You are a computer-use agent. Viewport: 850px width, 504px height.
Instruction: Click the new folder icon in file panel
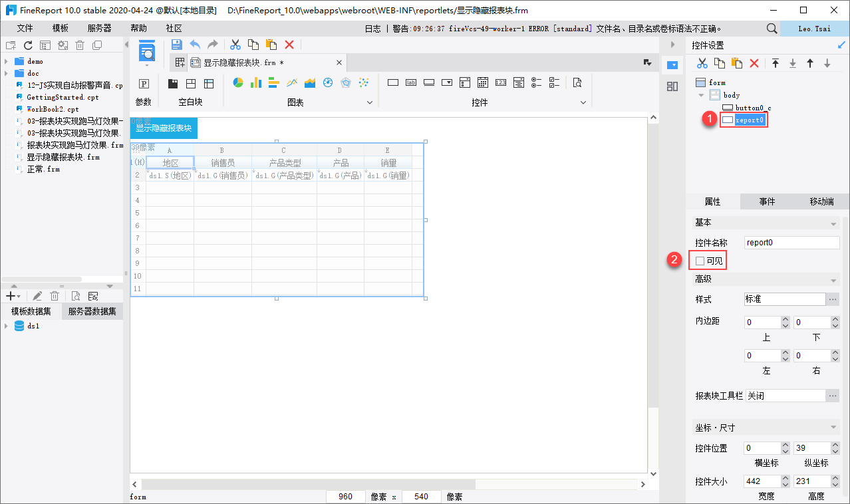(10, 45)
